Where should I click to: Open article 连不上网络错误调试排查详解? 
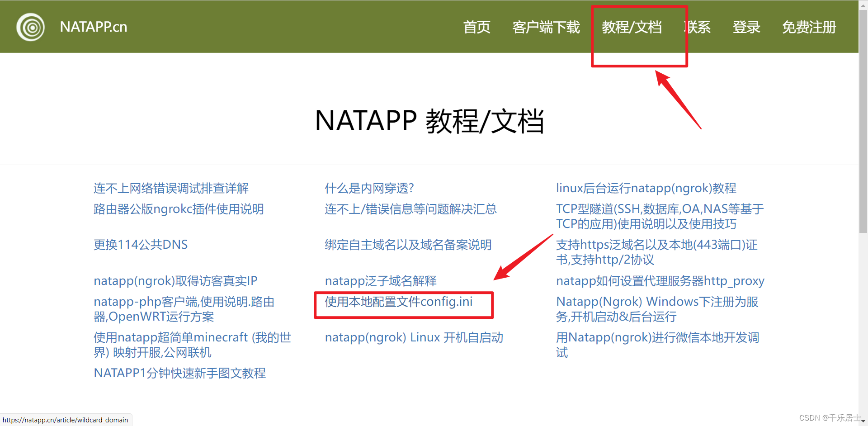tap(171, 188)
